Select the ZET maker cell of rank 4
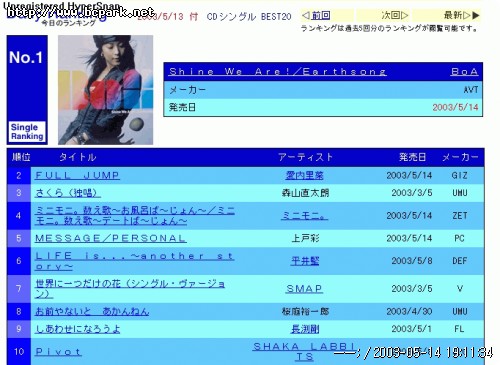 [x=459, y=216]
